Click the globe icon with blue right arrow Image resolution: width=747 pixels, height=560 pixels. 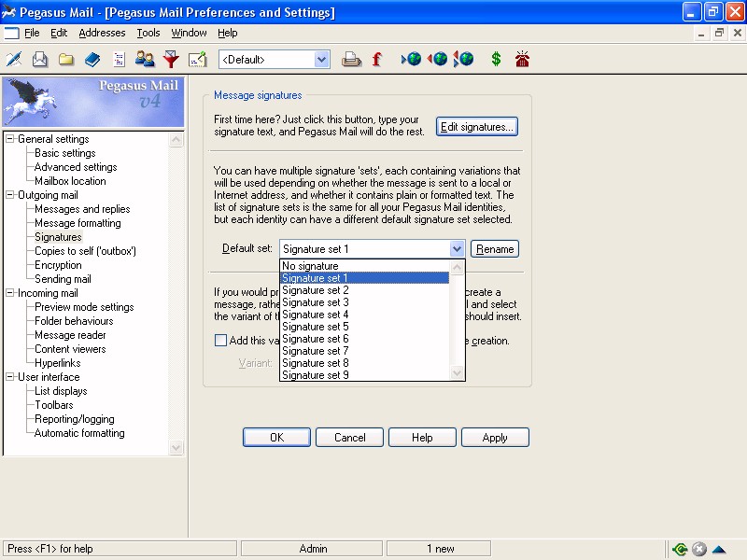point(411,59)
